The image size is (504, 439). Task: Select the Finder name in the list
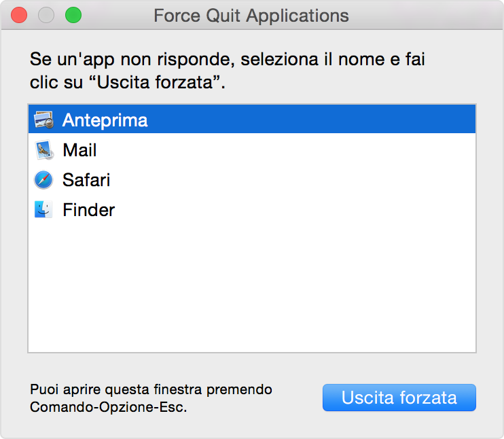(x=88, y=210)
